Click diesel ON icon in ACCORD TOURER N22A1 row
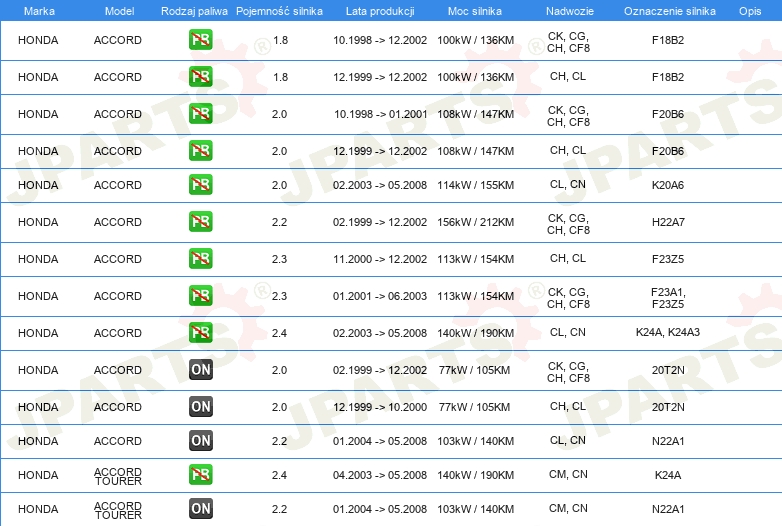 (200, 509)
